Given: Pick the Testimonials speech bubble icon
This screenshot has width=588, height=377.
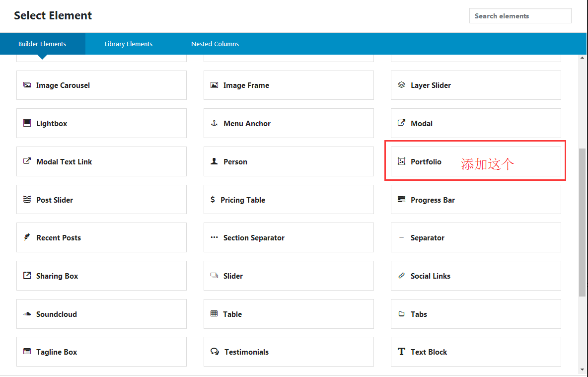Looking at the screenshot, I should click(215, 352).
